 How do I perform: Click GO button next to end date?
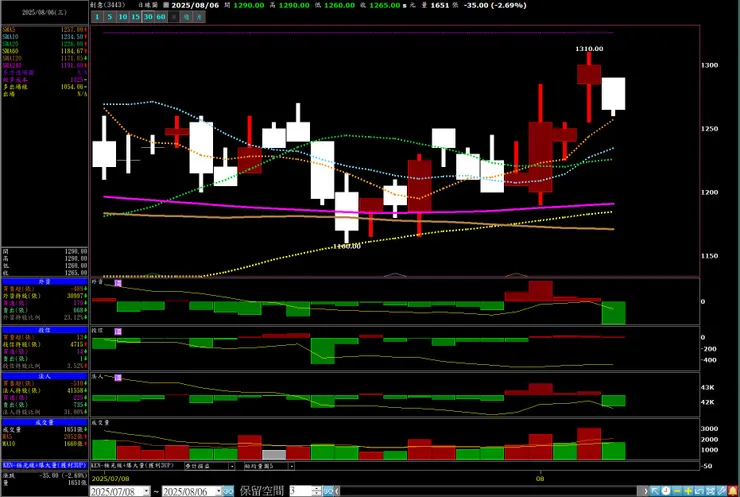[x=228, y=491]
